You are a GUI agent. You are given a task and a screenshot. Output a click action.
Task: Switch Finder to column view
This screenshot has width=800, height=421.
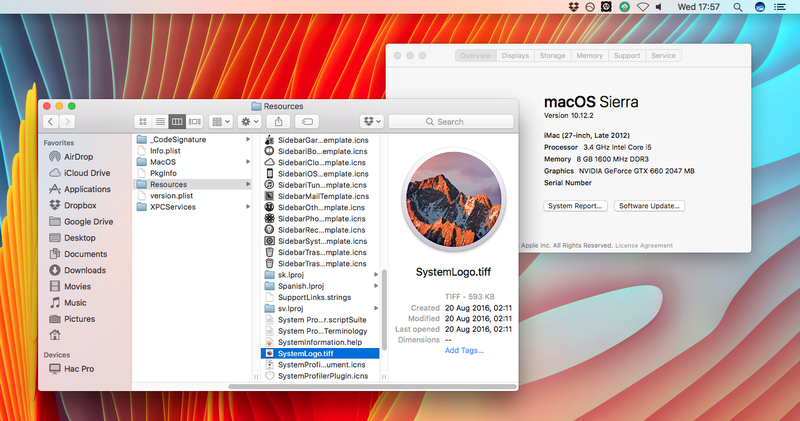point(177,121)
